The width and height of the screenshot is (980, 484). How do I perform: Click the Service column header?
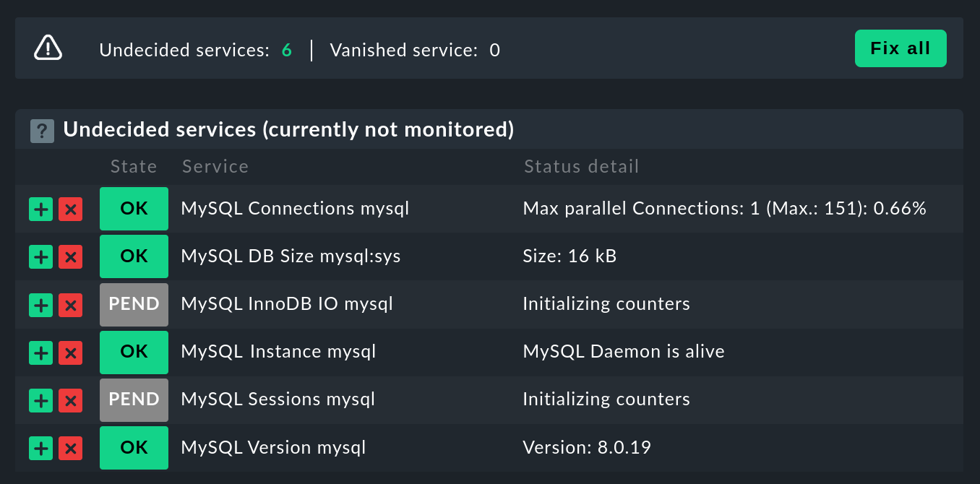[x=215, y=167]
